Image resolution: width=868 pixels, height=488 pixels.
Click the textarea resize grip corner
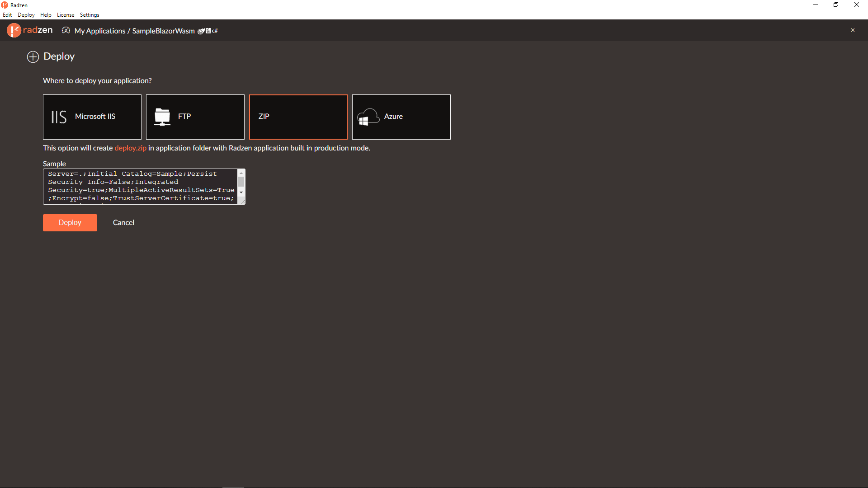tap(242, 202)
